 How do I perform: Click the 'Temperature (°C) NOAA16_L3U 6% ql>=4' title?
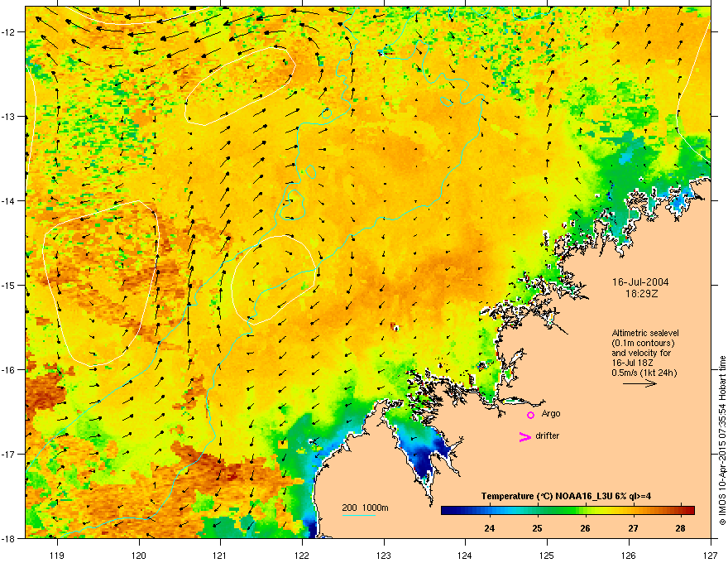pyautogui.click(x=566, y=496)
